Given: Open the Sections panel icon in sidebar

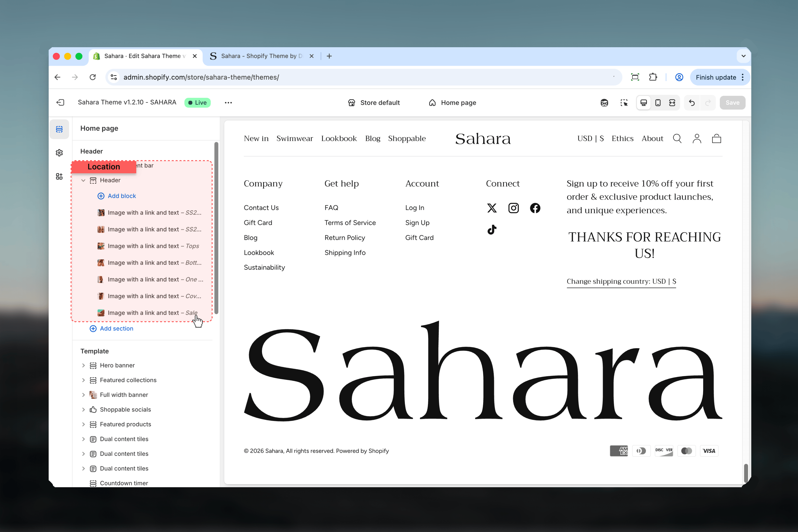Looking at the screenshot, I should pyautogui.click(x=59, y=129).
